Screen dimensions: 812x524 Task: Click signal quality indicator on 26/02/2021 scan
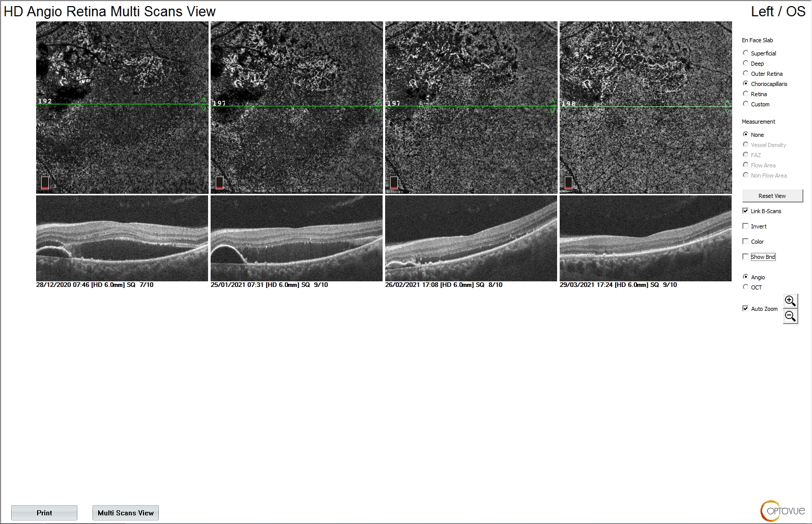click(x=394, y=183)
